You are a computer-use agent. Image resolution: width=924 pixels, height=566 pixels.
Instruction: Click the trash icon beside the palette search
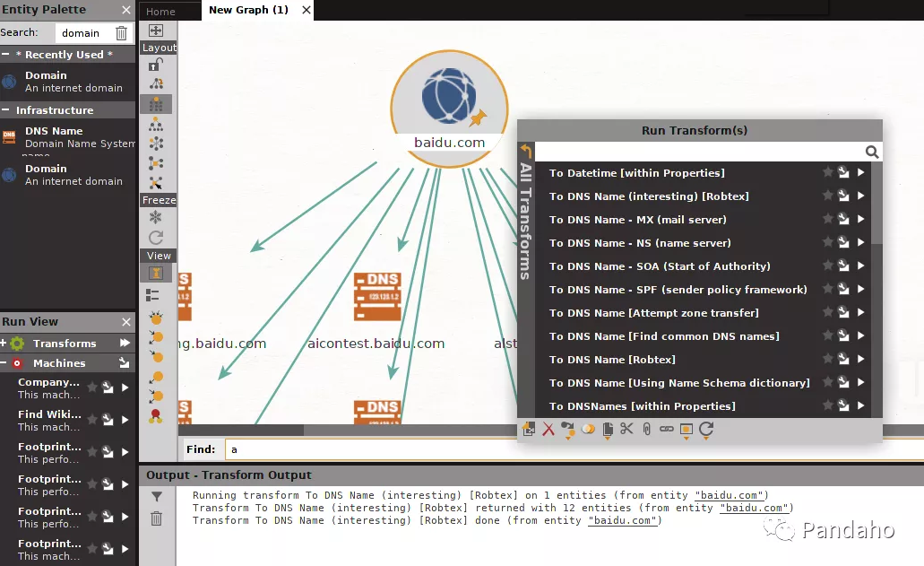pyautogui.click(x=122, y=33)
